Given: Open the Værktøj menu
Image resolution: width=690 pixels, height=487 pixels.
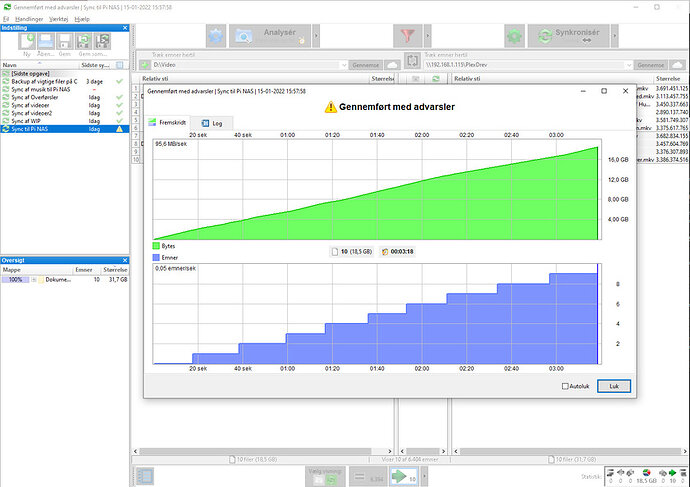Looking at the screenshot, I should tap(59, 19).
